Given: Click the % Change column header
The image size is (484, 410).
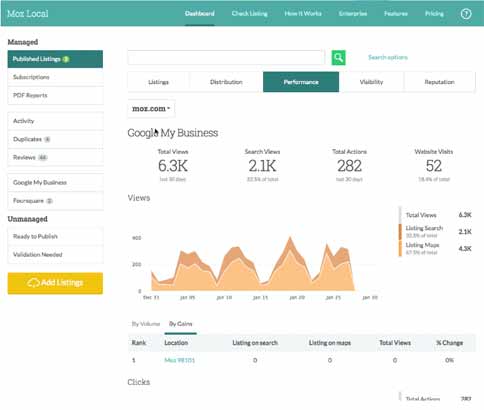Looking at the screenshot, I should tap(449, 343).
